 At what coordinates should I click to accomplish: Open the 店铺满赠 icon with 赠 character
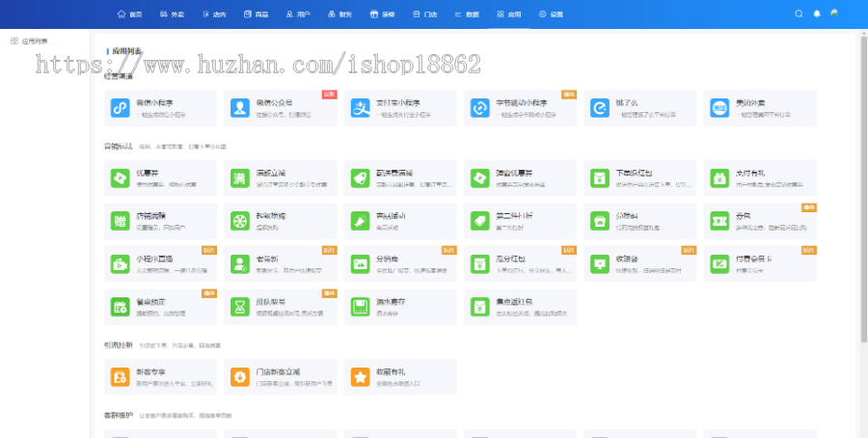tap(120, 221)
